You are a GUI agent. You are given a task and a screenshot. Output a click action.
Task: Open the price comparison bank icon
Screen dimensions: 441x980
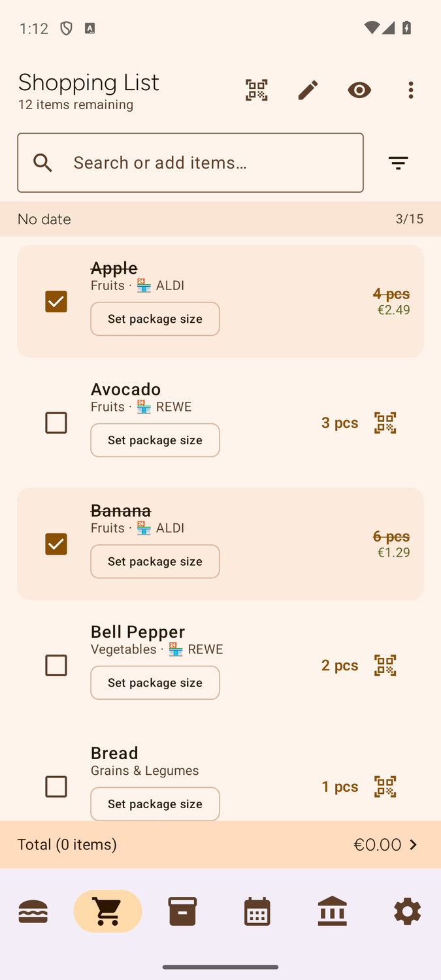pyautogui.click(x=332, y=911)
